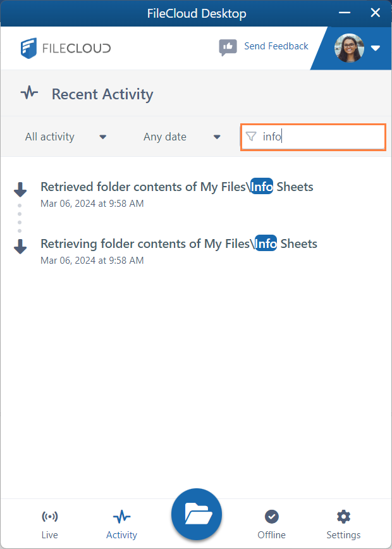Click the FileCloud logo icon
Viewport: 392px width, 549px height.
coord(28,48)
